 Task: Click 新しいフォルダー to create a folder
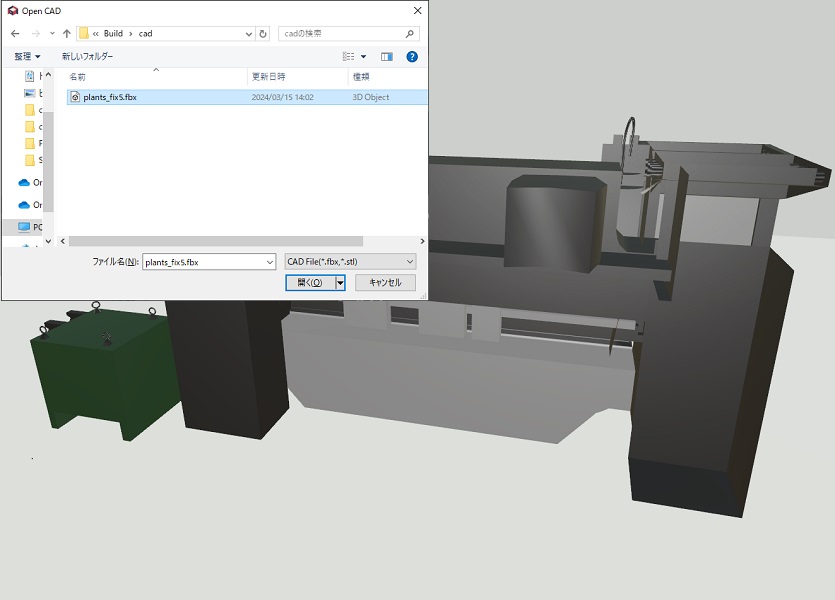(88, 57)
